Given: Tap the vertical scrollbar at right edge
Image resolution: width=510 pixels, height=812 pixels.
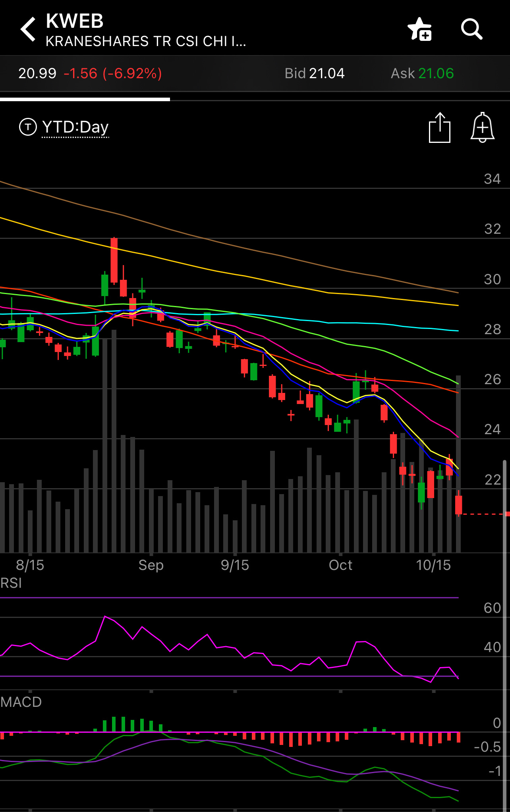Looking at the screenshot, I should point(505,635).
